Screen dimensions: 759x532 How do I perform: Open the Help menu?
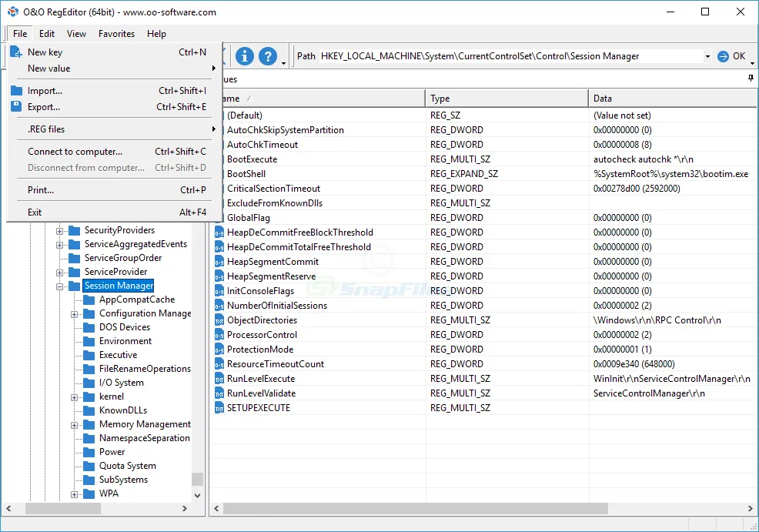(156, 33)
